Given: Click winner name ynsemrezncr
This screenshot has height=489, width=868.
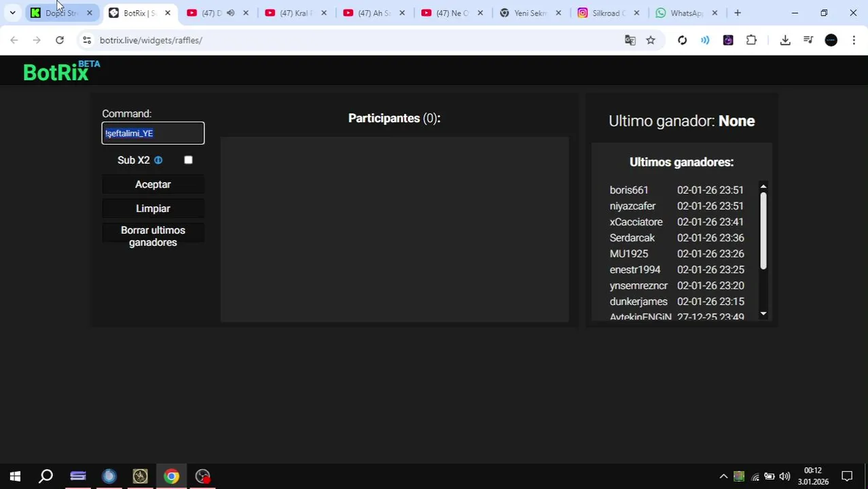Looking at the screenshot, I should click(x=638, y=286).
